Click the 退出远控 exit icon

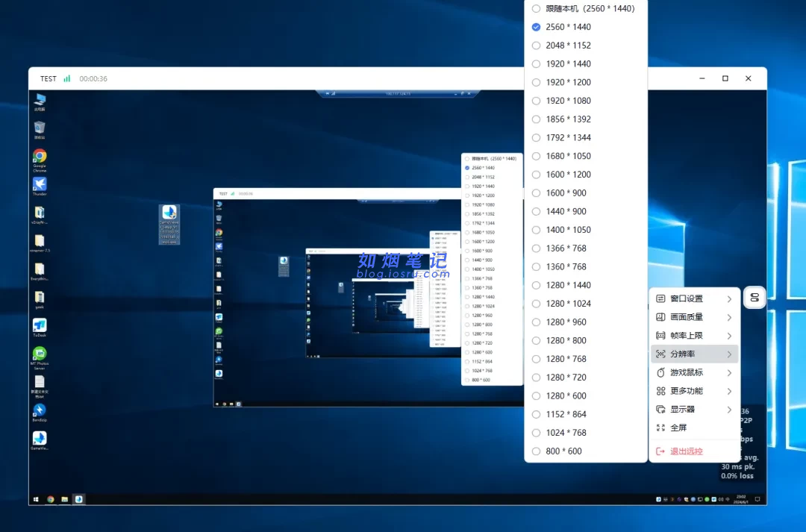[x=660, y=451]
